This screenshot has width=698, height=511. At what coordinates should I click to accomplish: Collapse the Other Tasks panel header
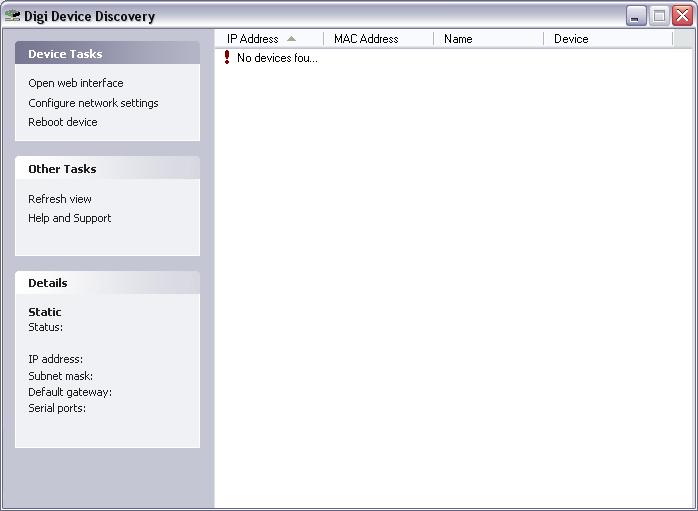[107, 169]
